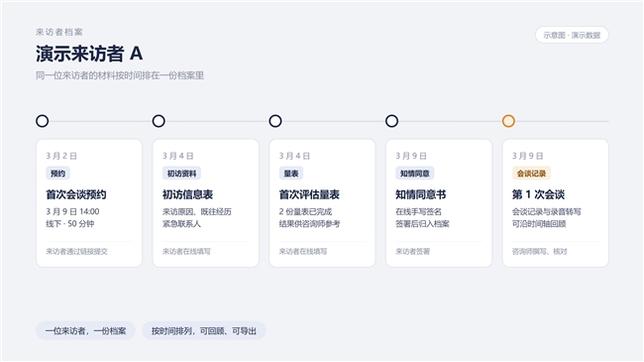Open the 第 1 次会谈 card title
The height and width of the screenshot is (362, 644).
click(538, 194)
